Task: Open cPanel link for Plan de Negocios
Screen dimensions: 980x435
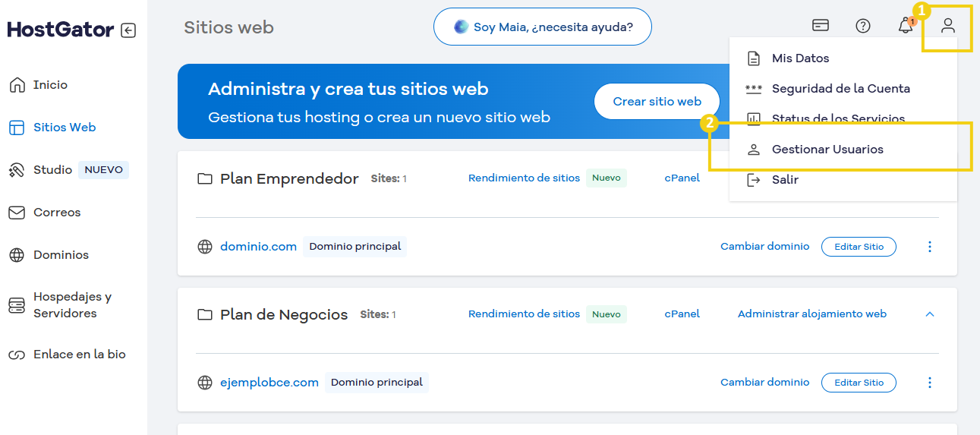Action: tap(682, 314)
